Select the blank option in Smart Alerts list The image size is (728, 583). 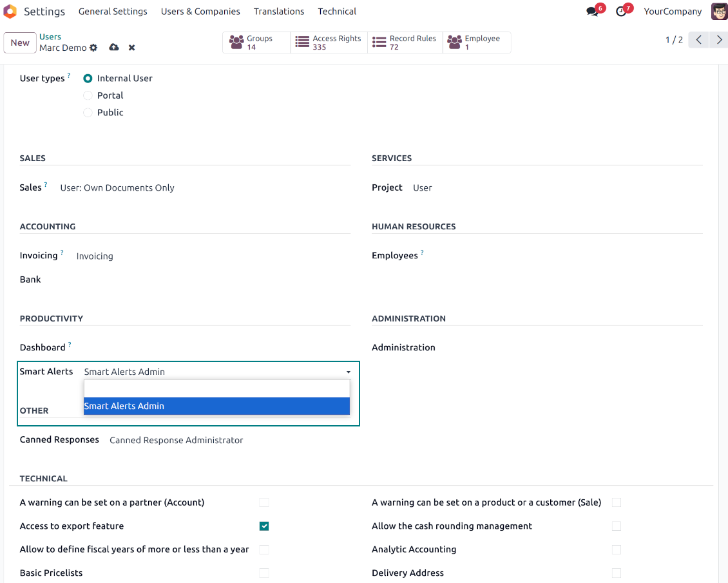pos(216,388)
